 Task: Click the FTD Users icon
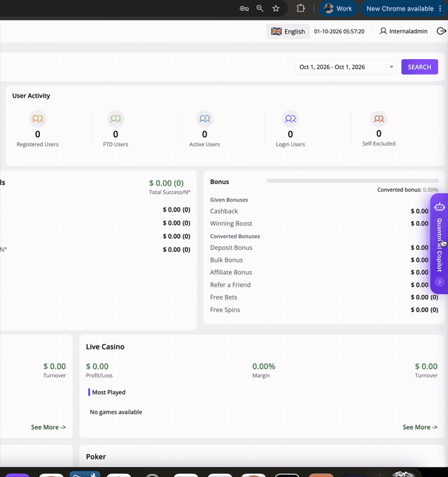(x=116, y=119)
